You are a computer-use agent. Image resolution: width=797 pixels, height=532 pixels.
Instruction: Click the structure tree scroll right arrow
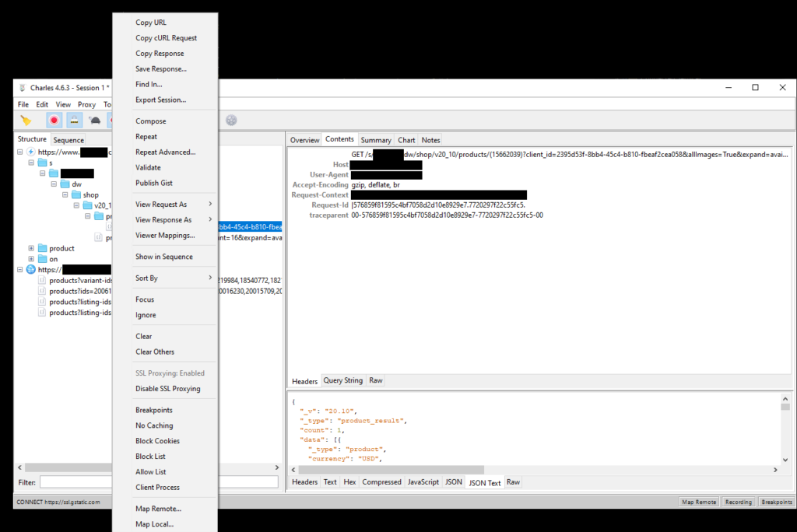[277, 467]
